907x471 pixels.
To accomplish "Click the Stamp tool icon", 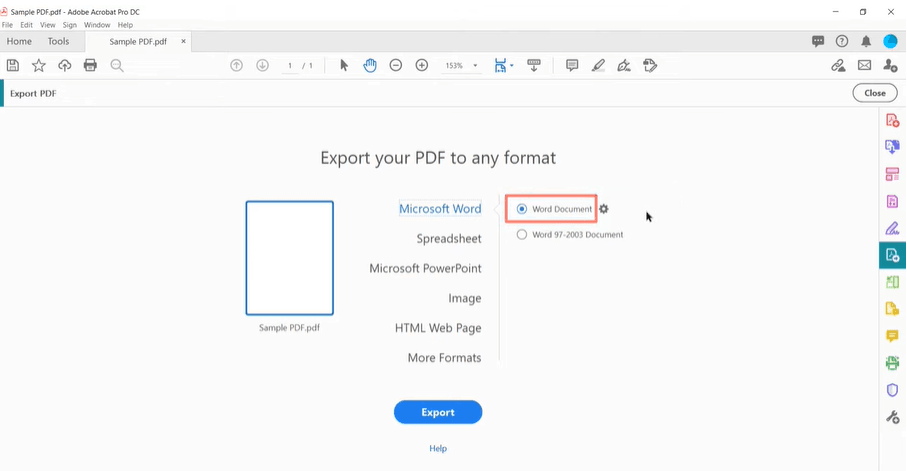I will click(650, 65).
